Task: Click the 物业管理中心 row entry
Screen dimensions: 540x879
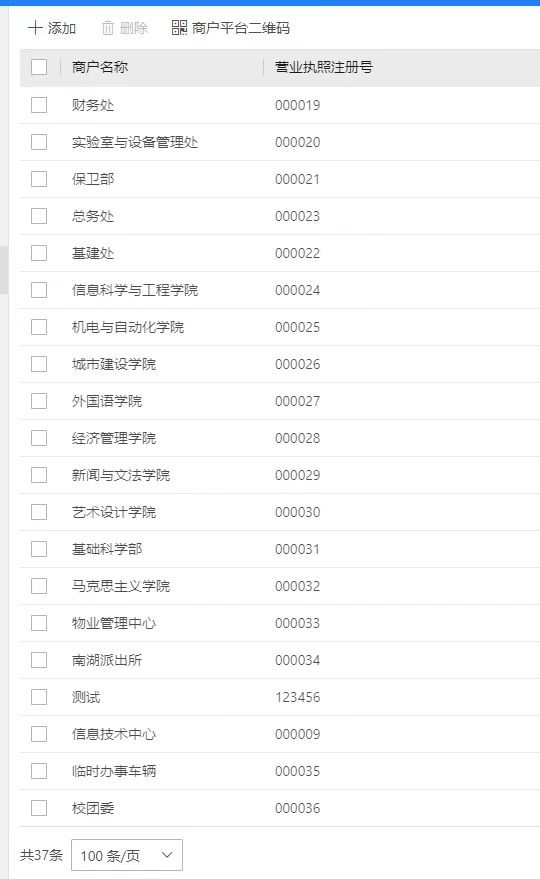Action: (280, 623)
